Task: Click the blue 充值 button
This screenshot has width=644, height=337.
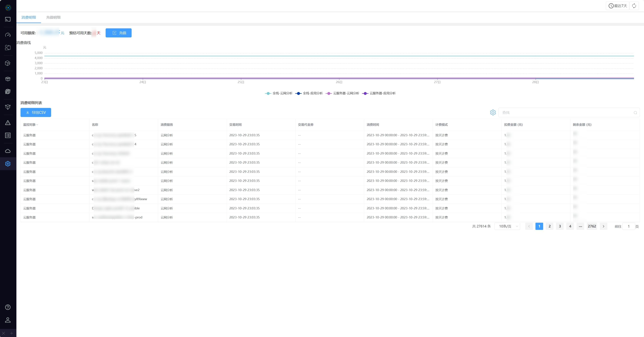Action: 119,33
